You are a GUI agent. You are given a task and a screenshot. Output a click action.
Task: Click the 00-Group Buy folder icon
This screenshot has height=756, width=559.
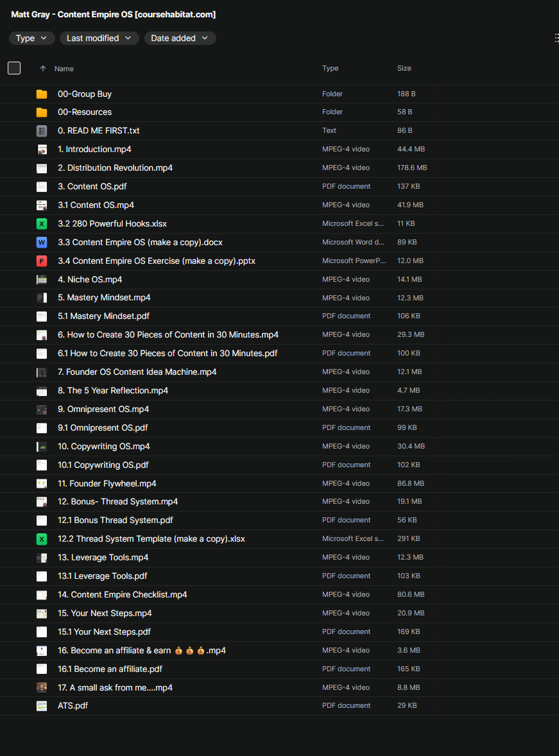(x=42, y=94)
